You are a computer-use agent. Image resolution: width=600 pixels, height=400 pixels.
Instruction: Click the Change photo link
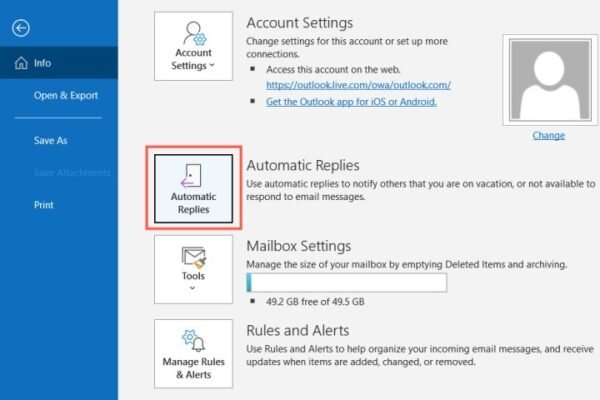click(549, 135)
